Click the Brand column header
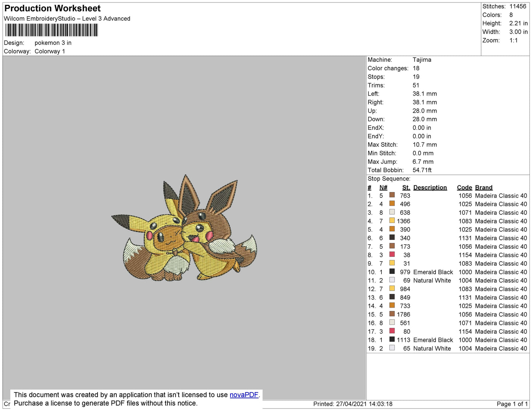 [x=484, y=188]
